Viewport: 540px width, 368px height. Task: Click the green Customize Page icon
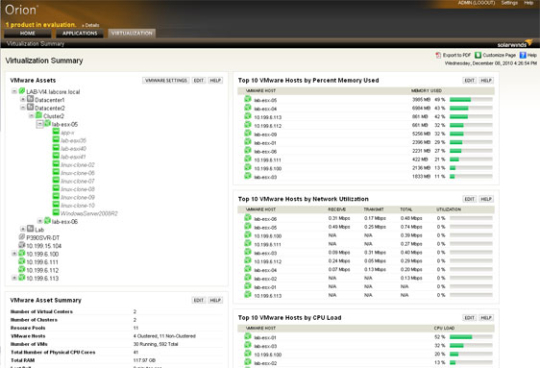[478, 55]
